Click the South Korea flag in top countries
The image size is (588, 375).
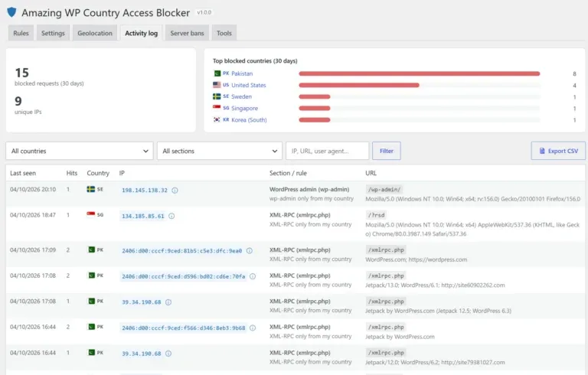pyautogui.click(x=217, y=119)
